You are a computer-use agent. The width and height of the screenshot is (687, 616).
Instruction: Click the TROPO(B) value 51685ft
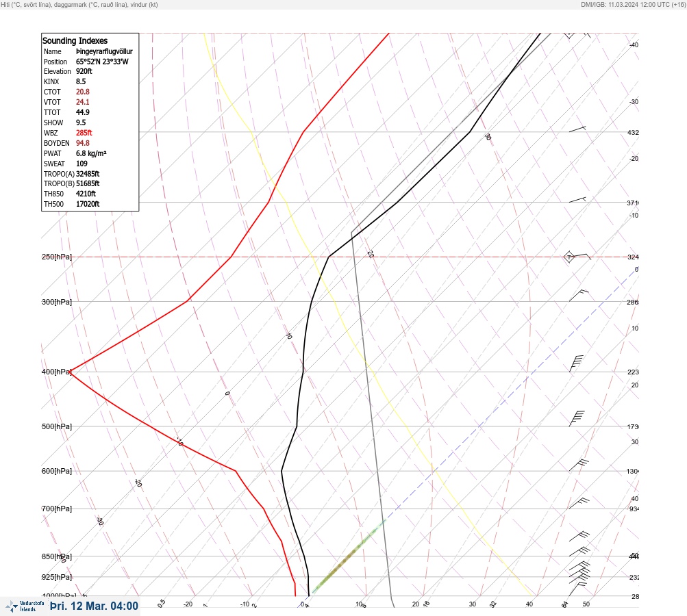pyautogui.click(x=88, y=183)
